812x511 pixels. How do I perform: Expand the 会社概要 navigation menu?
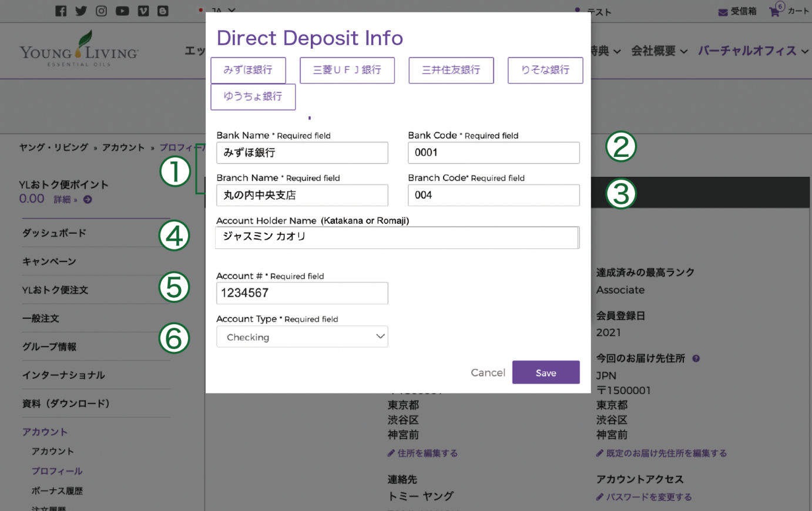[659, 51]
